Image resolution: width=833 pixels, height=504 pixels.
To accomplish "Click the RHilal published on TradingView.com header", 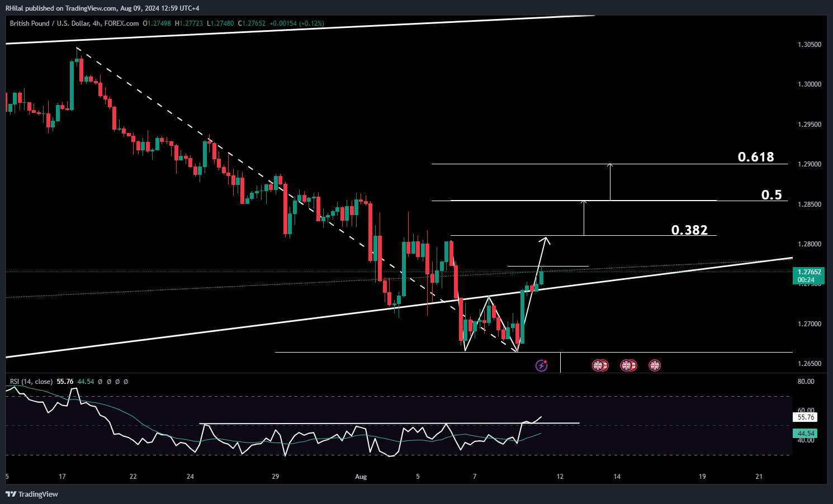I will [102, 8].
